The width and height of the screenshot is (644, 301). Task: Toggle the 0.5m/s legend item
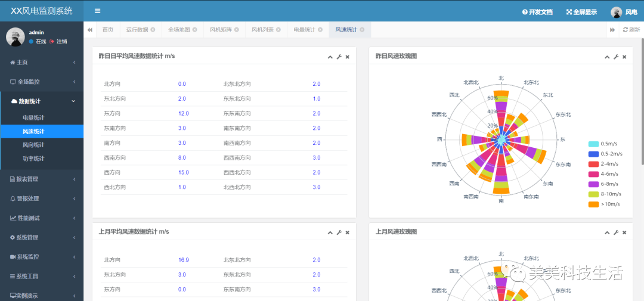(x=603, y=144)
